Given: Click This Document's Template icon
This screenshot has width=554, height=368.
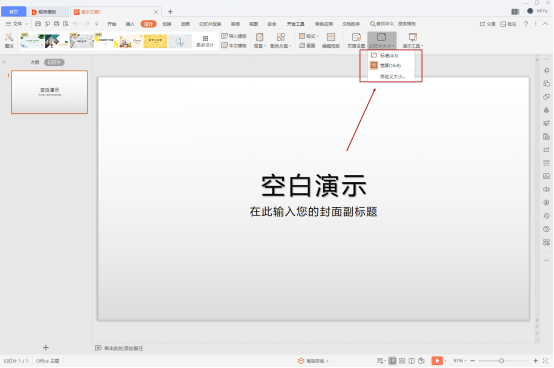Looking at the screenshot, I should click(x=224, y=45).
